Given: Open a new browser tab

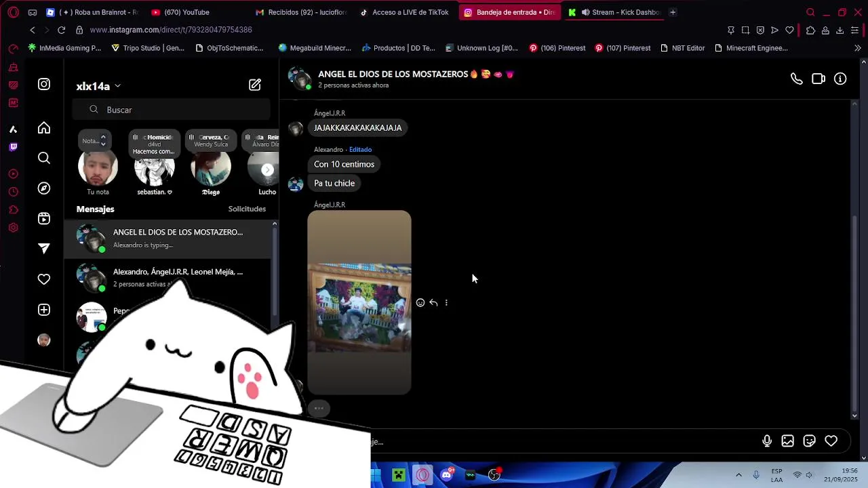Looking at the screenshot, I should 673,12.
